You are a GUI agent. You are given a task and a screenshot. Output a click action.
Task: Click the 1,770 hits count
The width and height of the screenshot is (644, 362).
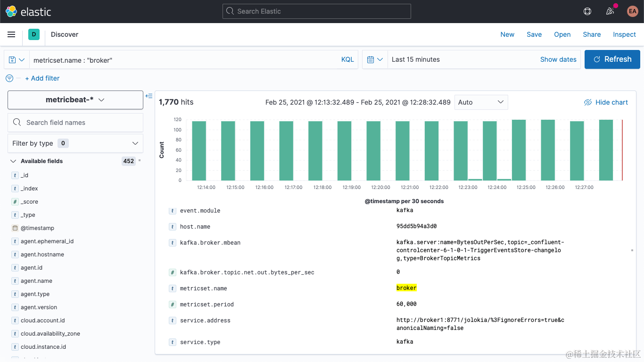(176, 102)
